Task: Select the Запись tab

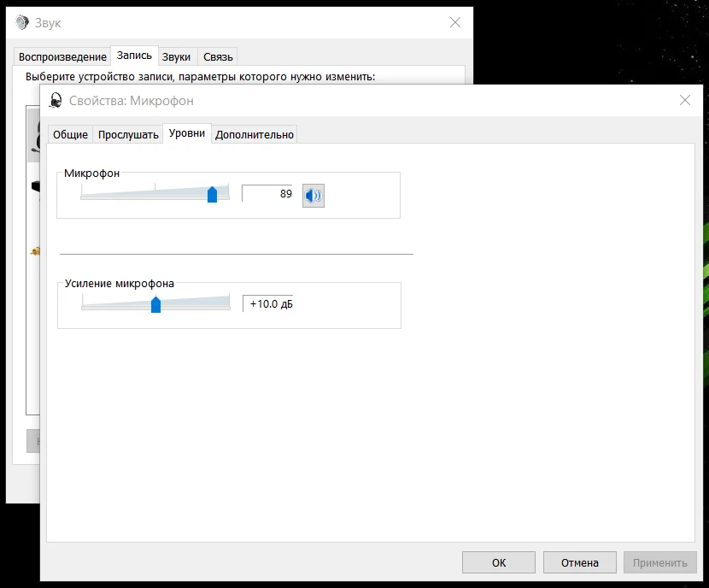Action: pyautogui.click(x=134, y=56)
